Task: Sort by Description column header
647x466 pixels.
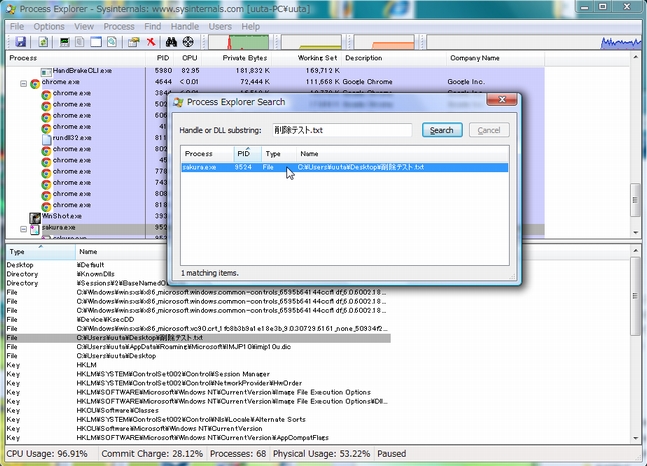Action: [394, 58]
